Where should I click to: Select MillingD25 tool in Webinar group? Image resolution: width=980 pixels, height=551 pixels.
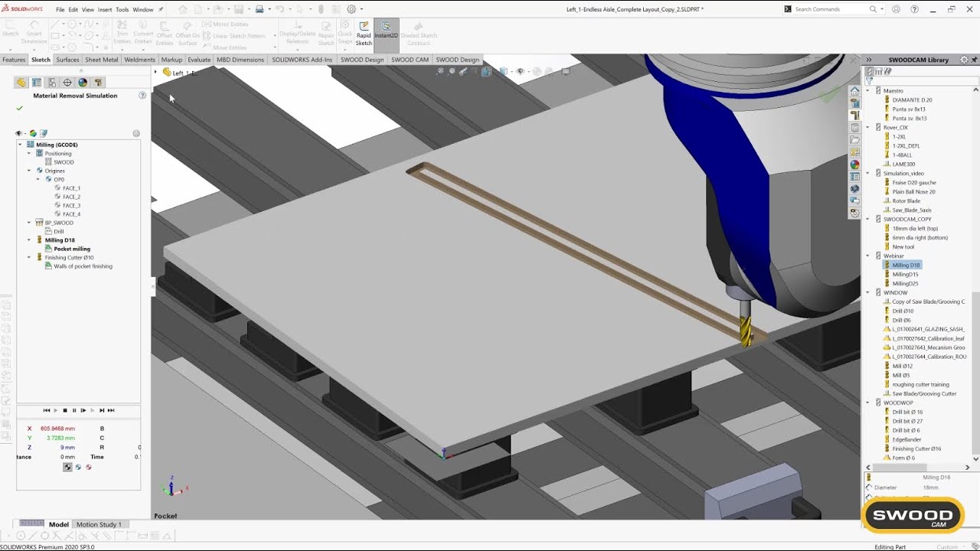point(905,283)
